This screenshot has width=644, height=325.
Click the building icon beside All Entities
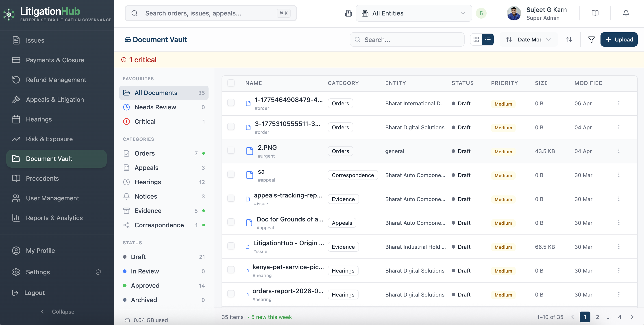pos(348,13)
